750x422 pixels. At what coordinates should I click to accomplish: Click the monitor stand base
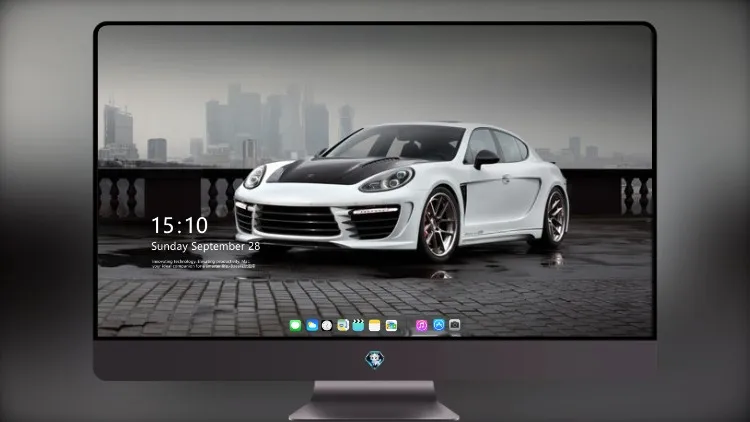click(x=374, y=401)
